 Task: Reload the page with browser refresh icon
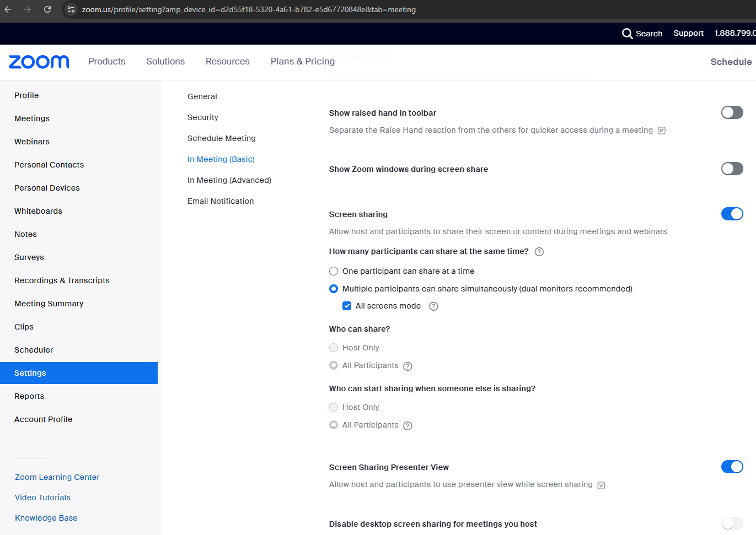pos(47,9)
